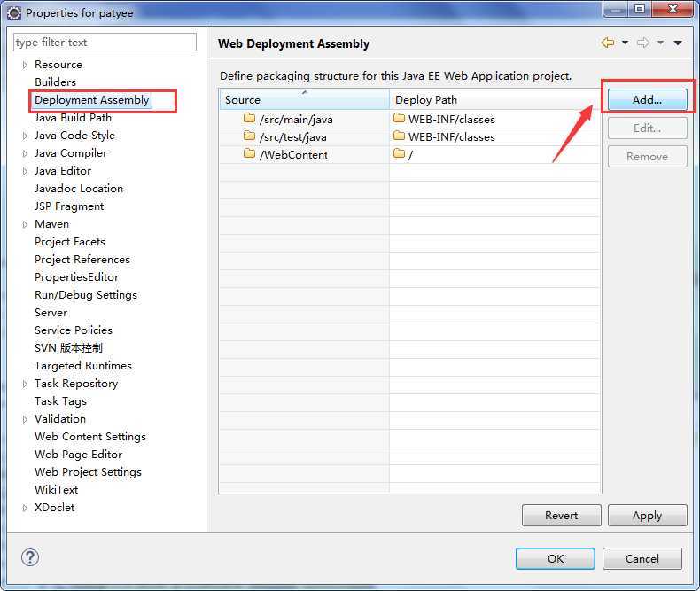Click the Revert button
The image size is (700, 591).
point(561,515)
